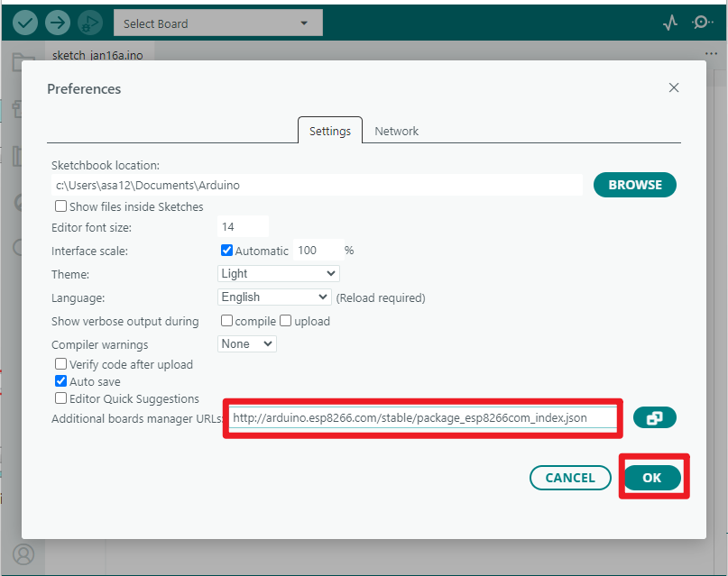Click the Additional boards manager URLs field
The image size is (728, 576).
pos(422,418)
